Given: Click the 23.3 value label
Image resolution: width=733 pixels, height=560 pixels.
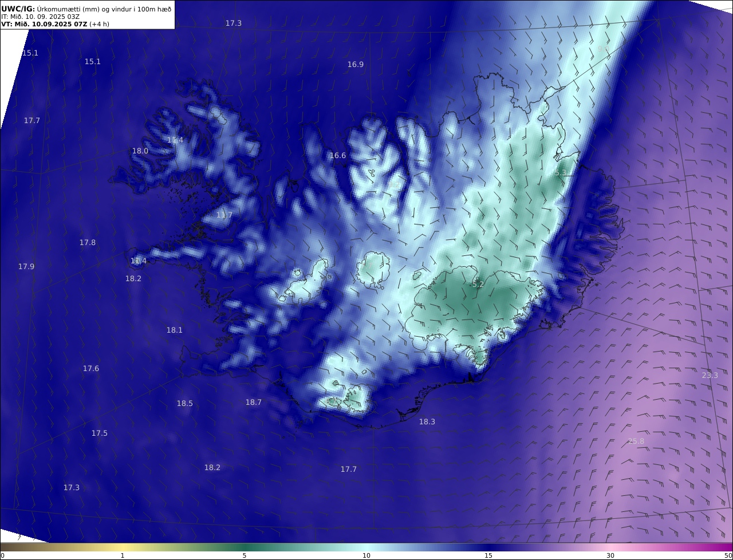Looking at the screenshot, I should [710, 376].
